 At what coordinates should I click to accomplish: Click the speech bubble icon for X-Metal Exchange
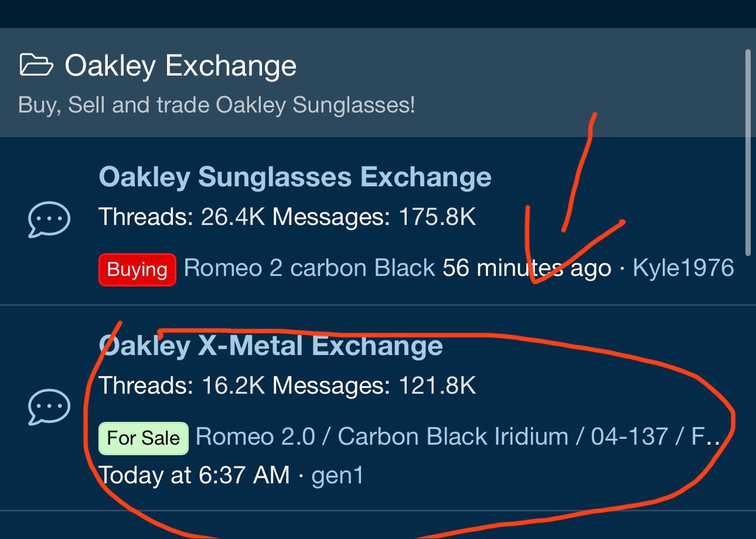tap(49, 408)
